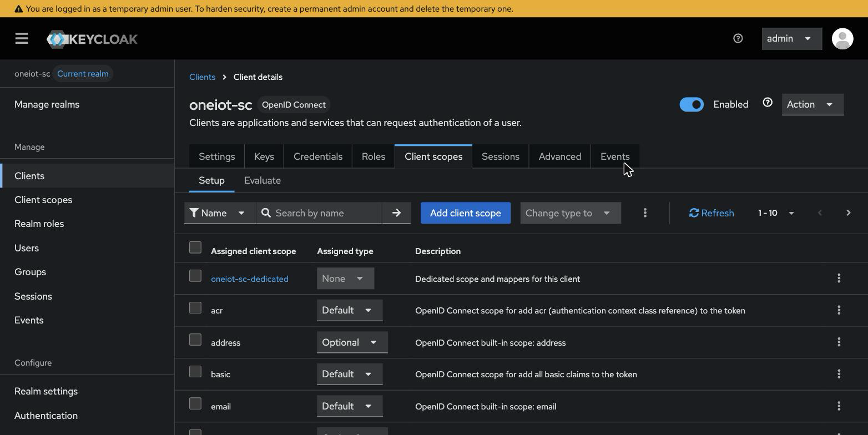Viewport: 868px width, 435px height.
Task: Open the Advanced tab
Action: [x=560, y=156]
